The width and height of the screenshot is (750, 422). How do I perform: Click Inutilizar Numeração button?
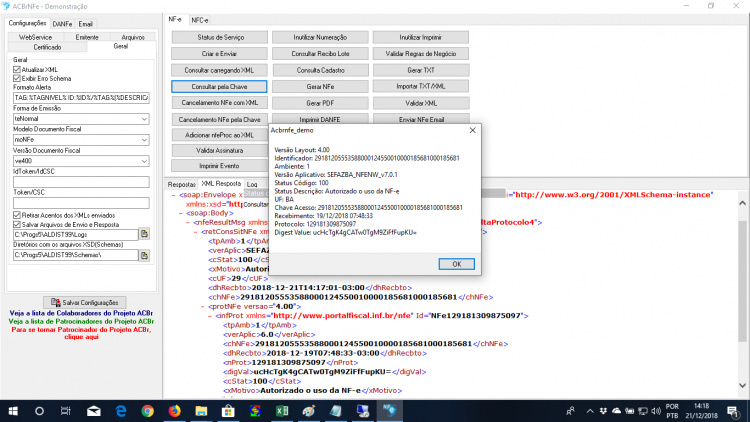pyautogui.click(x=320, y=37)
